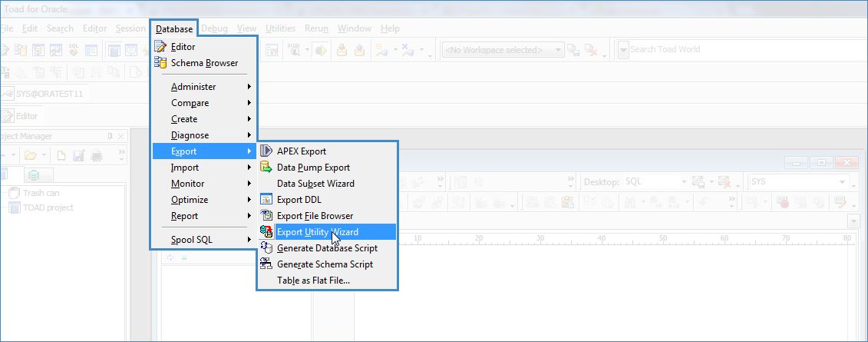Choose Data Pump Export
This screenshot has height=342, width=868.
click(327, 168)
